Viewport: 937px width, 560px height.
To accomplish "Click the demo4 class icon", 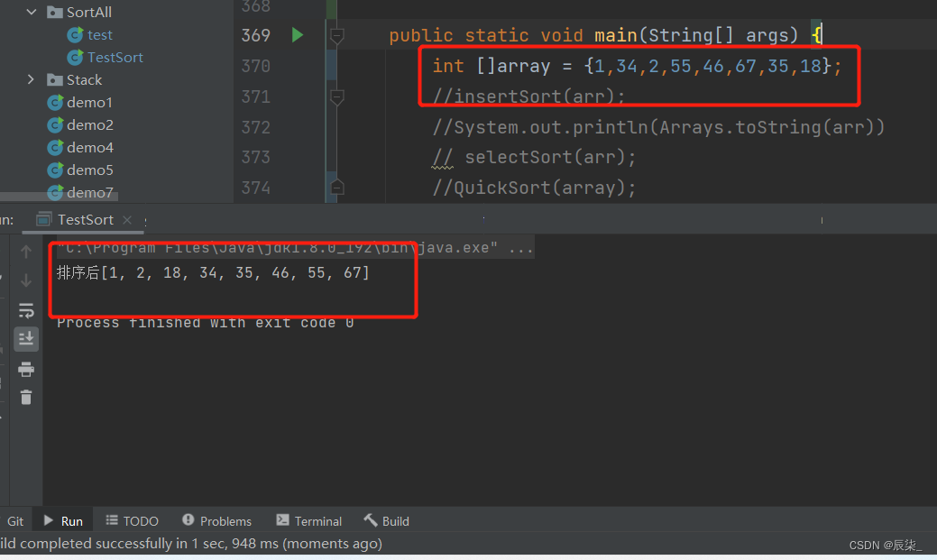I will point(56,148).
